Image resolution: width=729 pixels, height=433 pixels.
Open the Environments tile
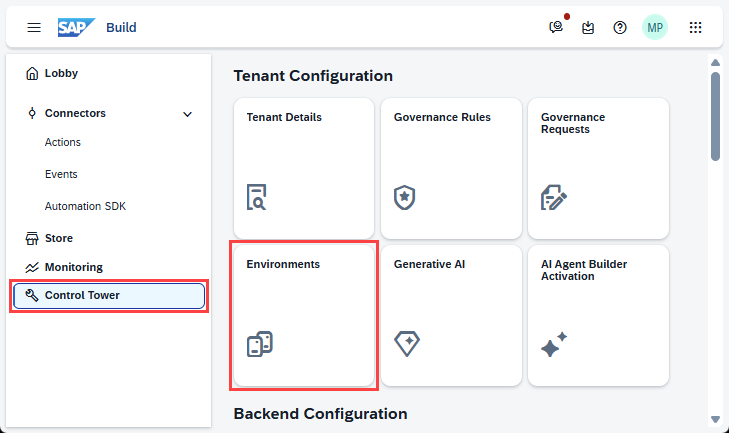click(x=304, y=316)
